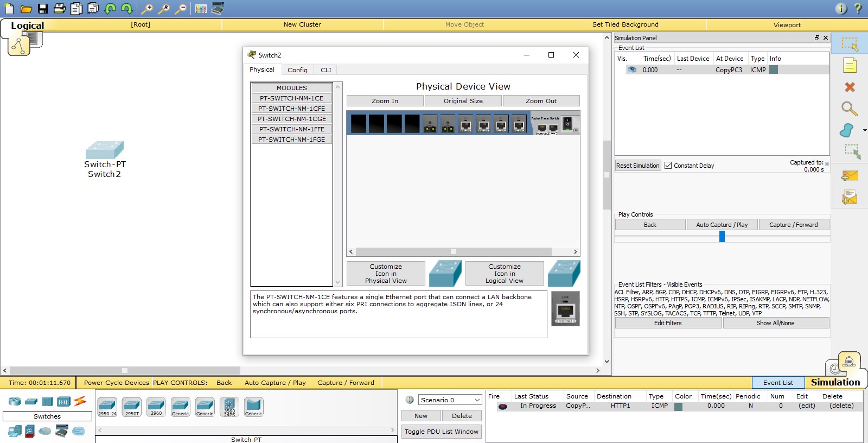The height and width of the screenshot is (443, 868).
Task: Click the Add Simple PDU envelope
Action: [x=850, y=176]
